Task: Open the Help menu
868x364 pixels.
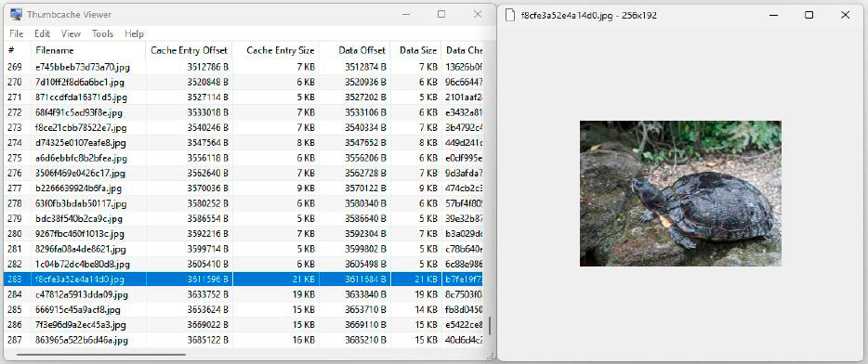Action: click(134, 33)
